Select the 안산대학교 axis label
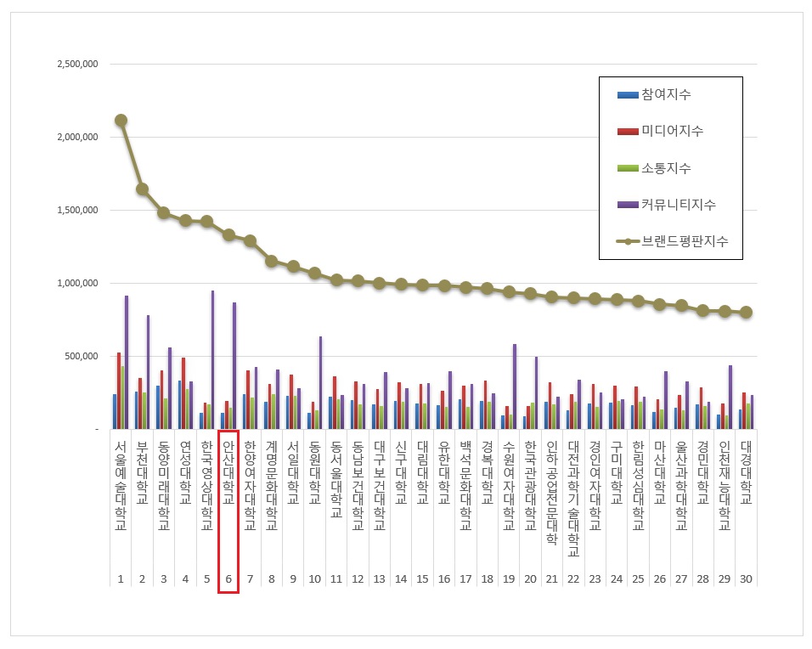812x649 pixels. point(228,472)
